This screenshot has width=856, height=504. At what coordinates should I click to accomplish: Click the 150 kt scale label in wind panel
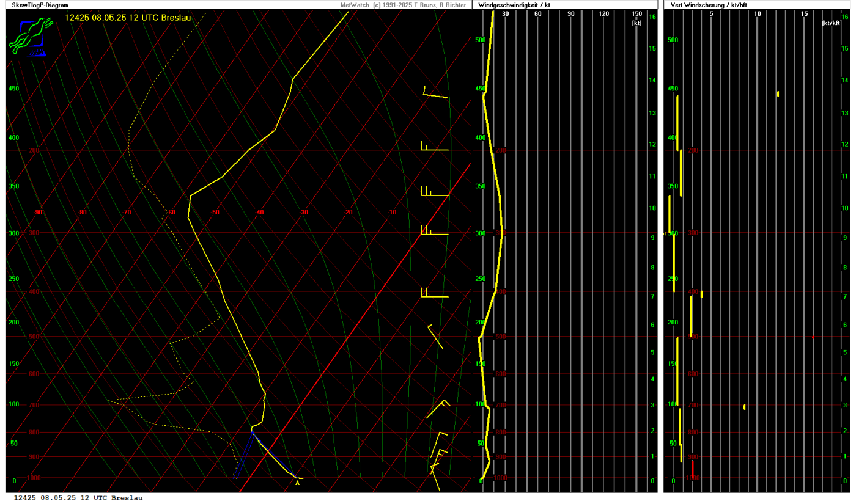(636, 14)
